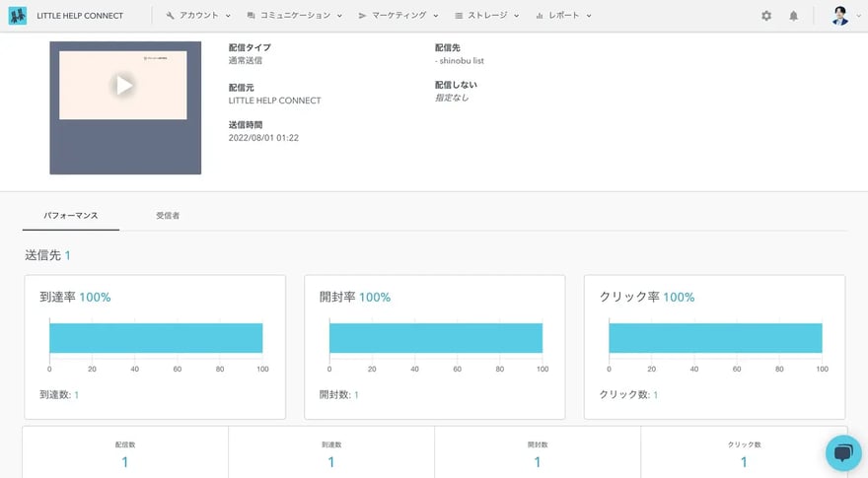Screen dimensions: 868x478
Task: Open the notifications bell icon
Action: coord(793,16)
